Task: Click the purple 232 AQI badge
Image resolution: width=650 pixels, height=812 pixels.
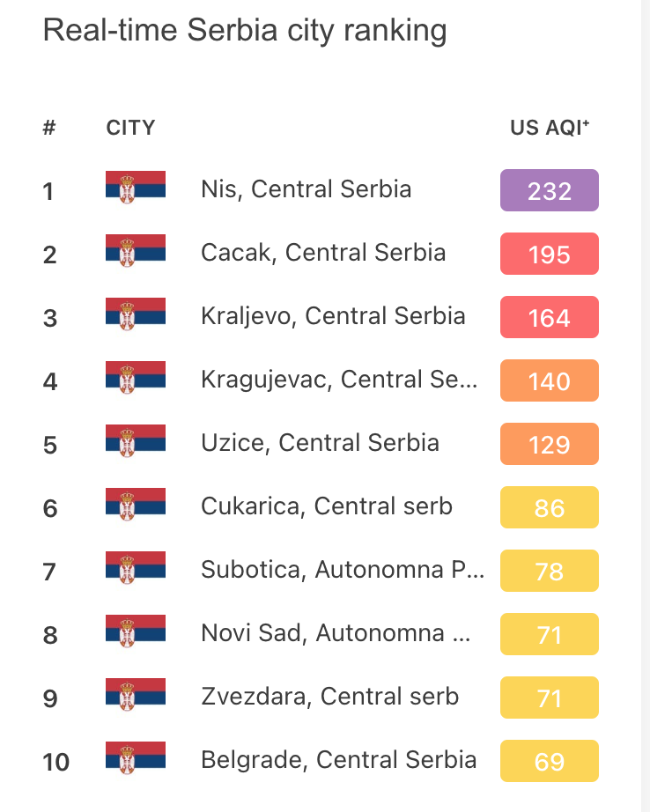Action: (549, 190)
